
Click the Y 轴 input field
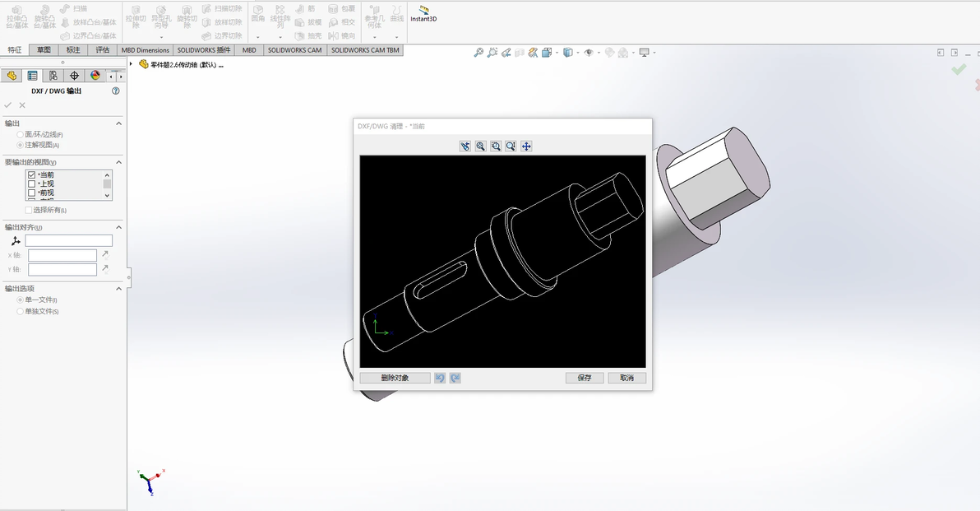point(62,270)
